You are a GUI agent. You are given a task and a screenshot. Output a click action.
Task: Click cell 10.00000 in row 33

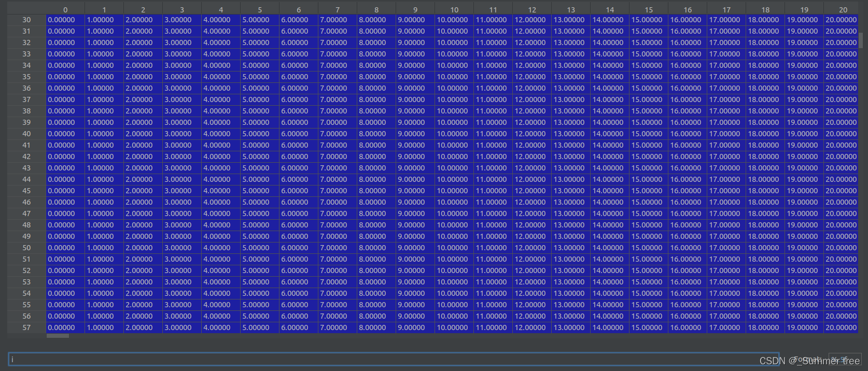pyautogui.click(x=454, y=54)
